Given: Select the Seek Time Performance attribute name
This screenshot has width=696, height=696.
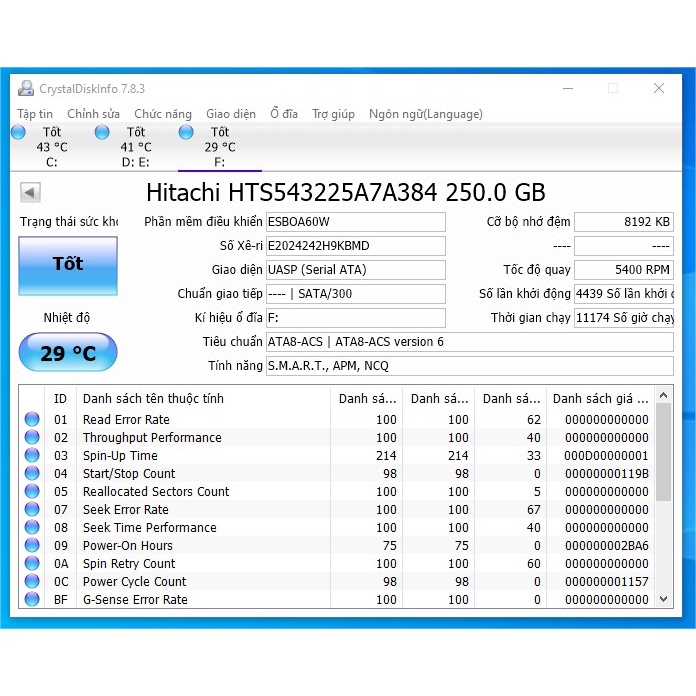Looking at the screenshot, I should pyautogui.click(x=150, y=527).
